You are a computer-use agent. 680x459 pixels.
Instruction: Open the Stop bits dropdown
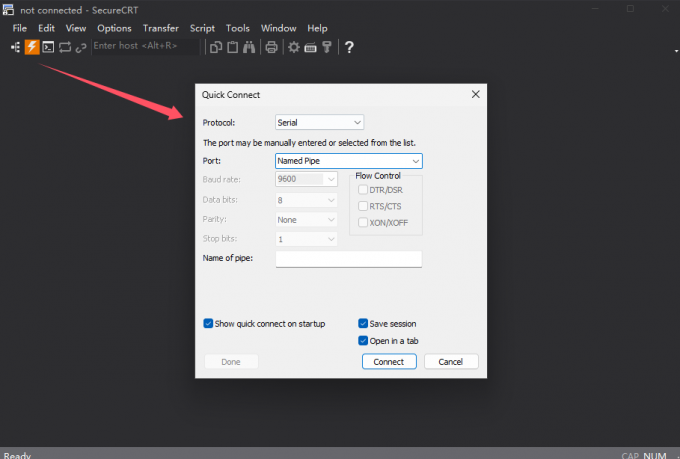[306, 239]
